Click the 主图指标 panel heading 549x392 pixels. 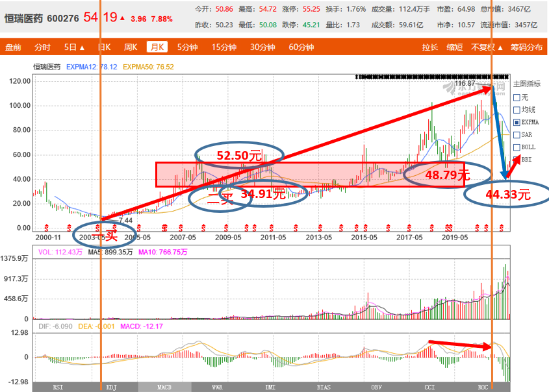tap(527, 84)
